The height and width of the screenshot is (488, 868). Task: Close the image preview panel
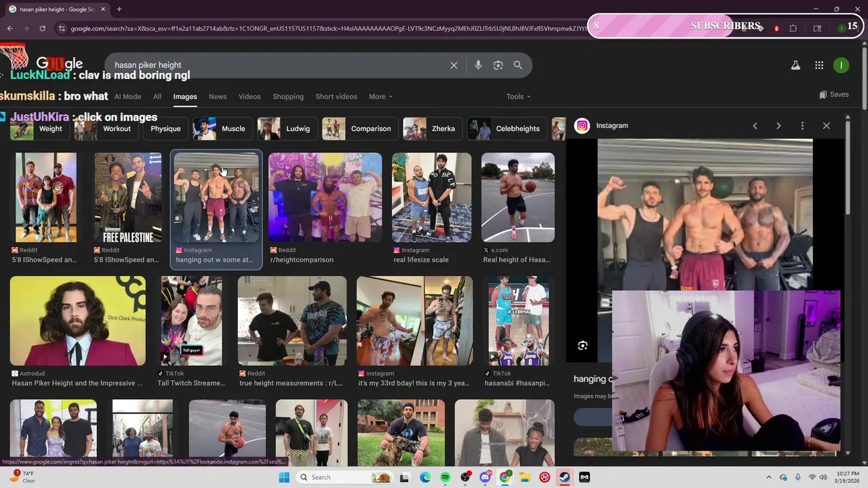[826, 125]
